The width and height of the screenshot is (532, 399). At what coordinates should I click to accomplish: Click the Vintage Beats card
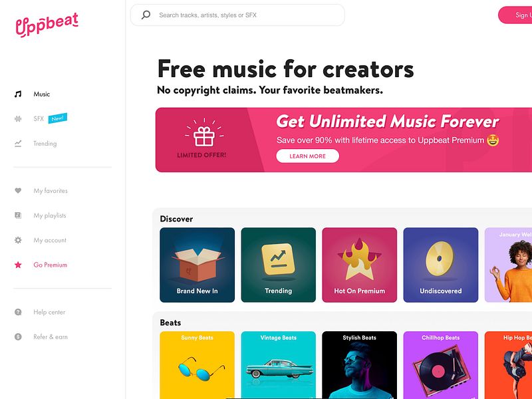tap(279, 366)
